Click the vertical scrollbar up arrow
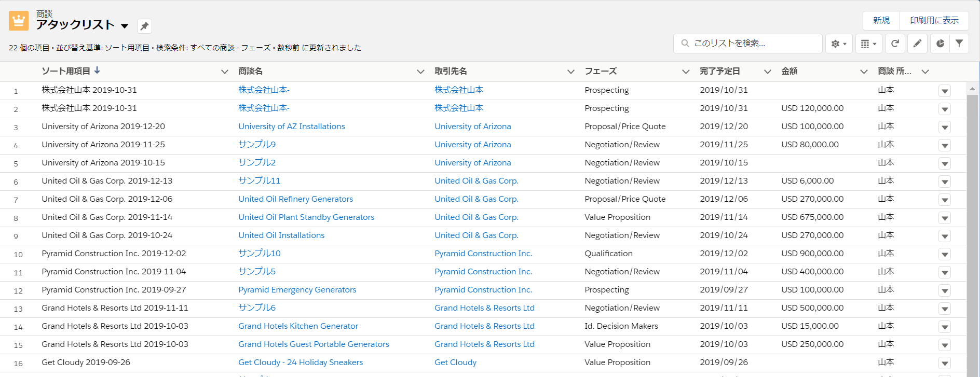 coord(972,89)
